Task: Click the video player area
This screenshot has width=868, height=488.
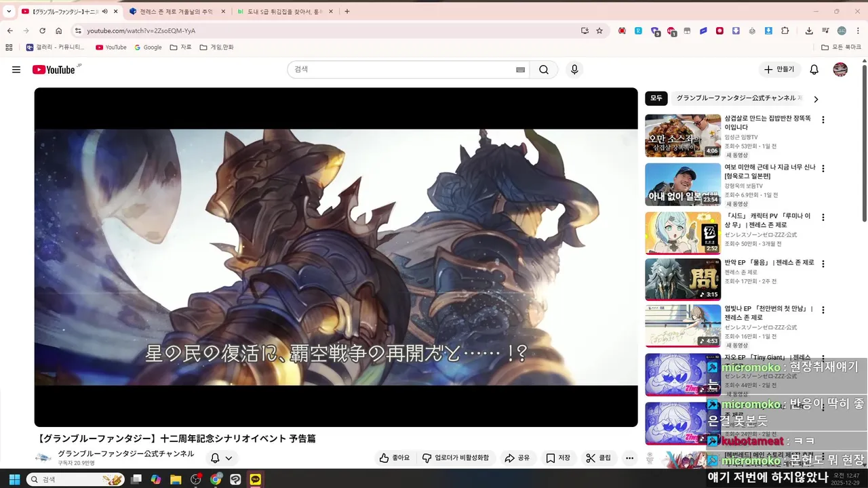Action: coord(336,257)
